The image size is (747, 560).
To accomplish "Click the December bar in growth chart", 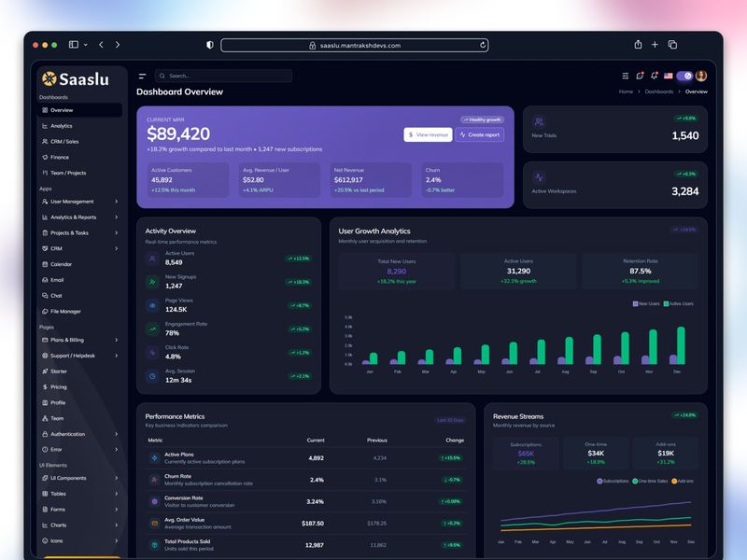I will 681,345.
